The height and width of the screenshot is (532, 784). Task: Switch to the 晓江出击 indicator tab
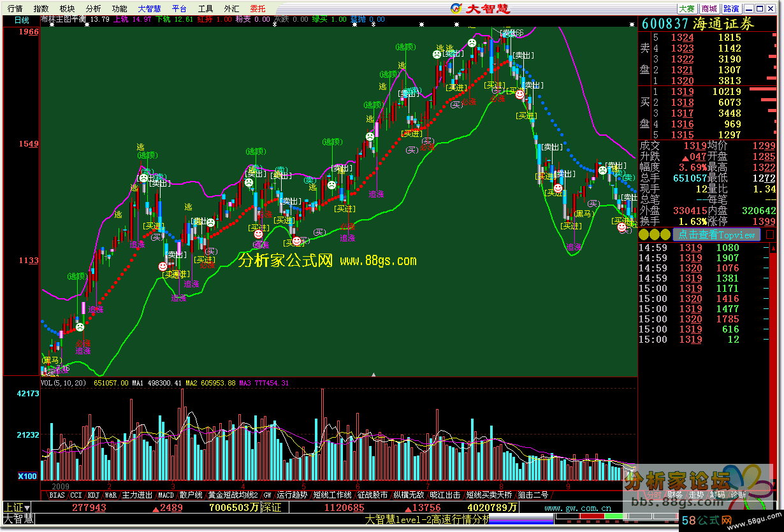point(445,494)
